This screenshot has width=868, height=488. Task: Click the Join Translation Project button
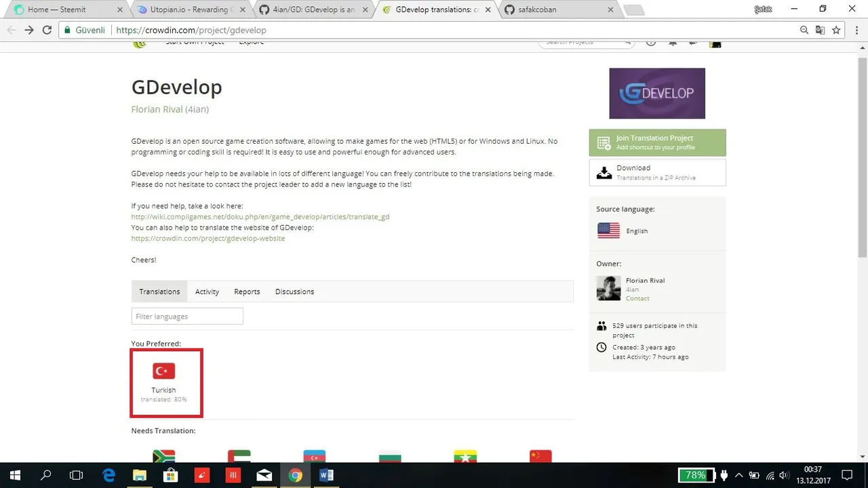[x=657, y=142]
